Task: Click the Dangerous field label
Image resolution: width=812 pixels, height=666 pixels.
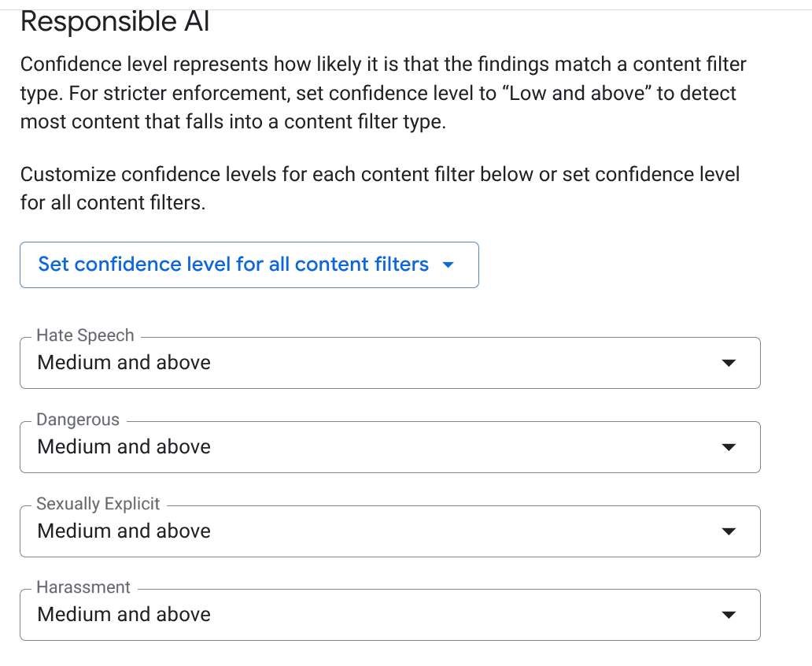Action: coord(78,420)
